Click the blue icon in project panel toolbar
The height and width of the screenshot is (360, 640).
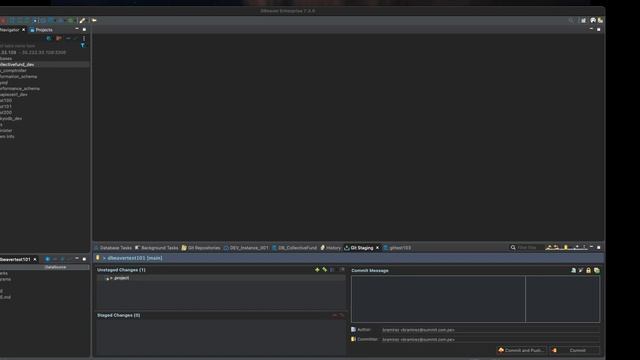pos(47,259)
